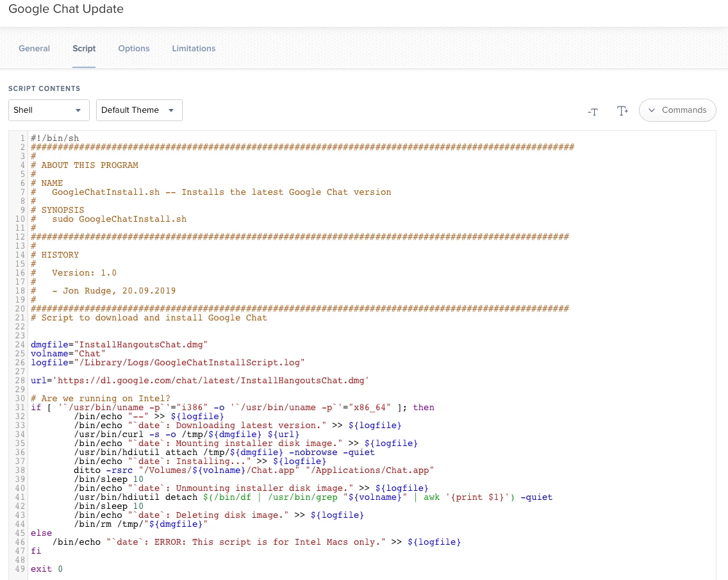Click the 'exit 0' line

(x=46, y=569)
